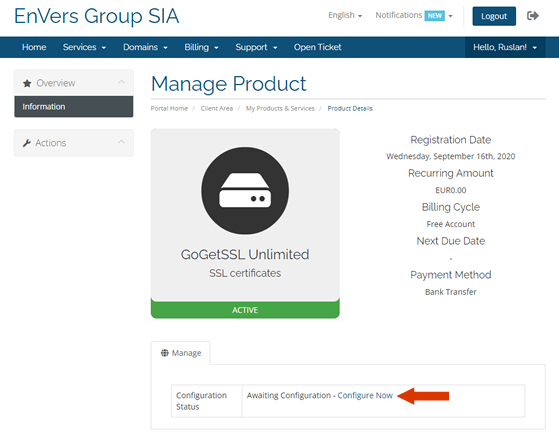Image resolution: width=559 pixels, height=441 pixels.
Task: Click the Bank Transfer payment method value
Action: [x=451, y=292]
